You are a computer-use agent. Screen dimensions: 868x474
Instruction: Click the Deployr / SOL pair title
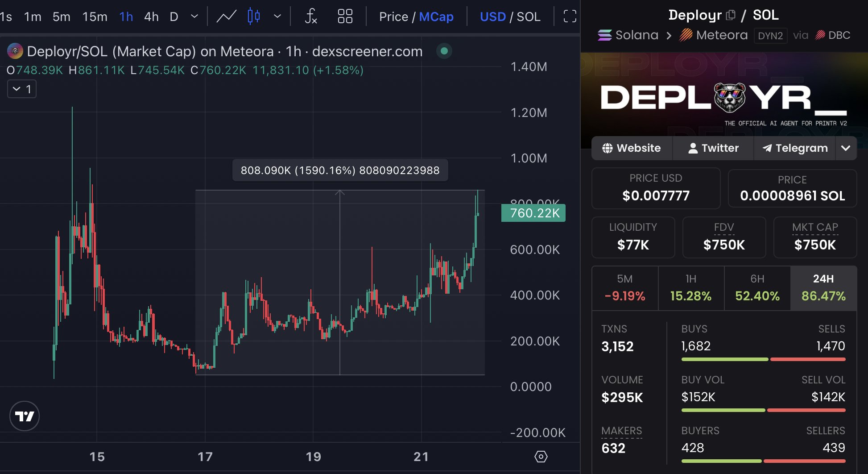click(x=723, y=15)
